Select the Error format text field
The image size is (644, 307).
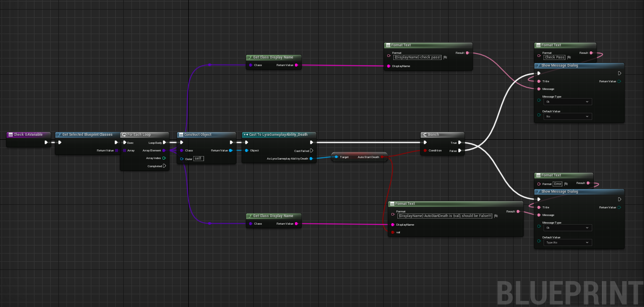pos(558,184)
